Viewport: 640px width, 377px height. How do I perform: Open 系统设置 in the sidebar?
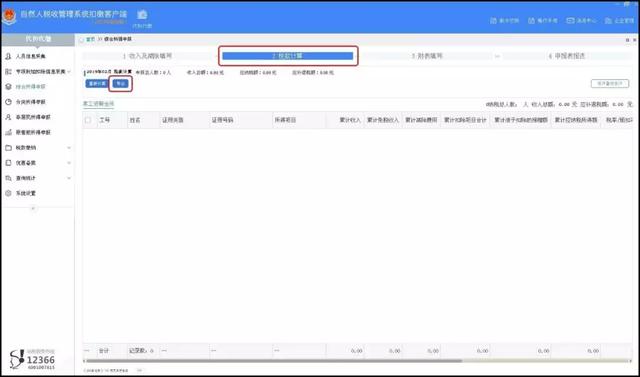tap(25, 193)
